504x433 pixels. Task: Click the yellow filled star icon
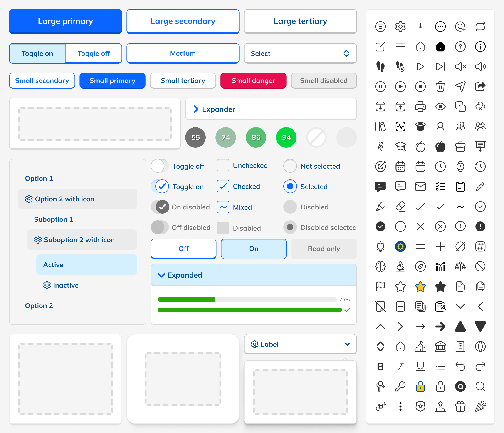tap(420, 286)
